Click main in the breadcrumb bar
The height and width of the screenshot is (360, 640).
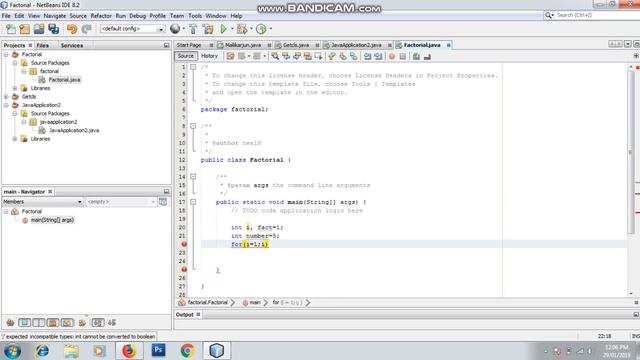[x=255, y=302]
